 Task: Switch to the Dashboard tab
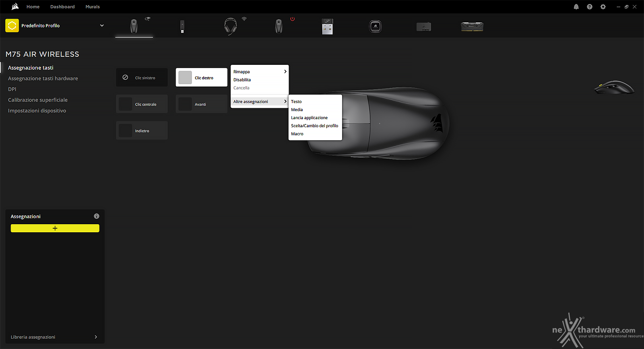62,7
